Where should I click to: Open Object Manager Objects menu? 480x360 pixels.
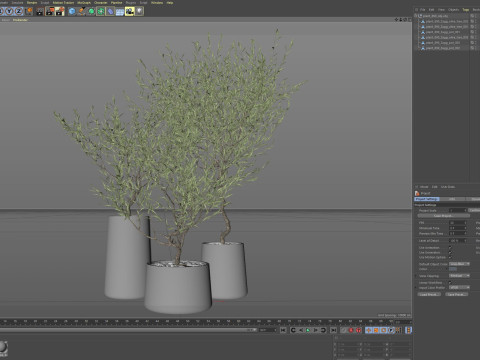[453, 10]
